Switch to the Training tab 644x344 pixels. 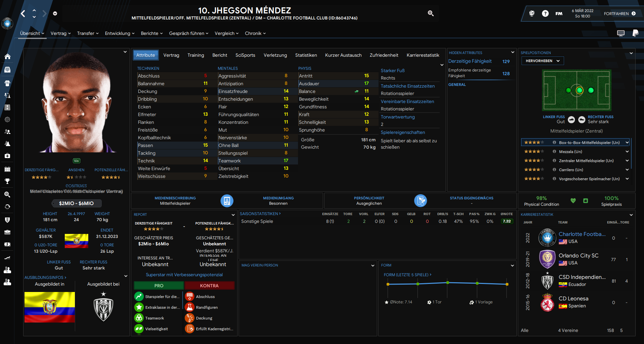[196, 55]
